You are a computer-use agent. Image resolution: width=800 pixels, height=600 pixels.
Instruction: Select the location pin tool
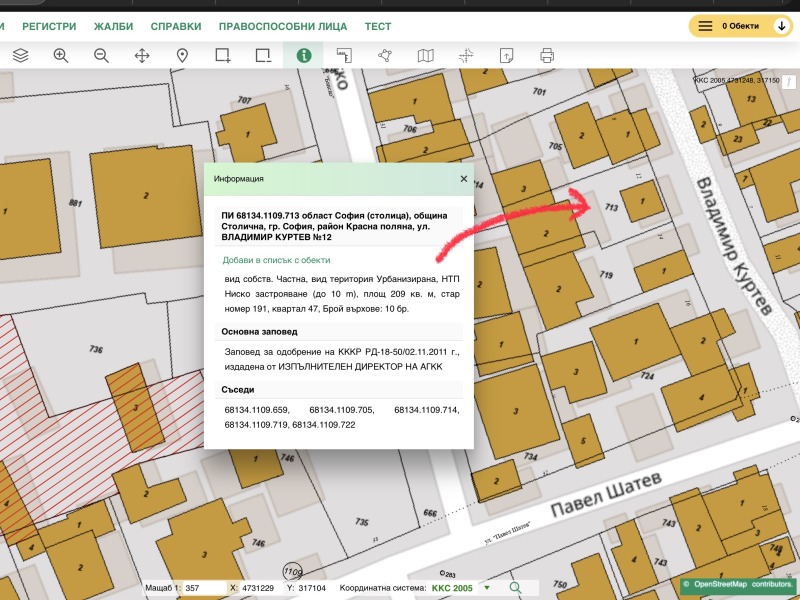[182, 56]
